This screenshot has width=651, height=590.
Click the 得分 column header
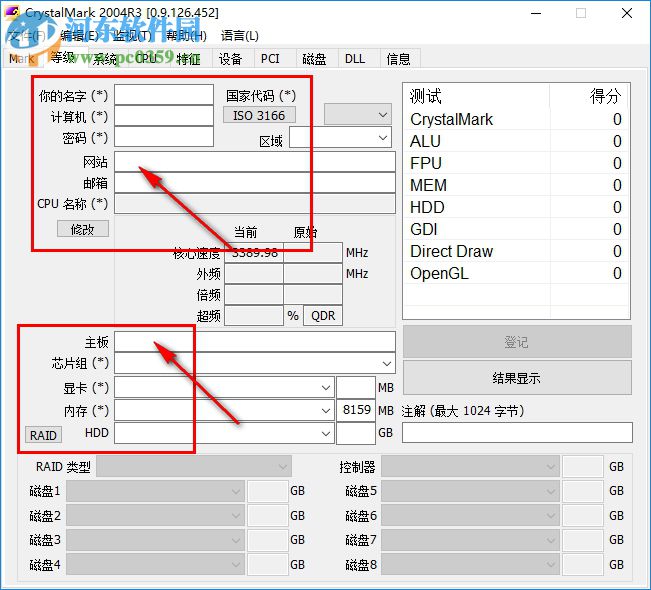tap(589, 96)
